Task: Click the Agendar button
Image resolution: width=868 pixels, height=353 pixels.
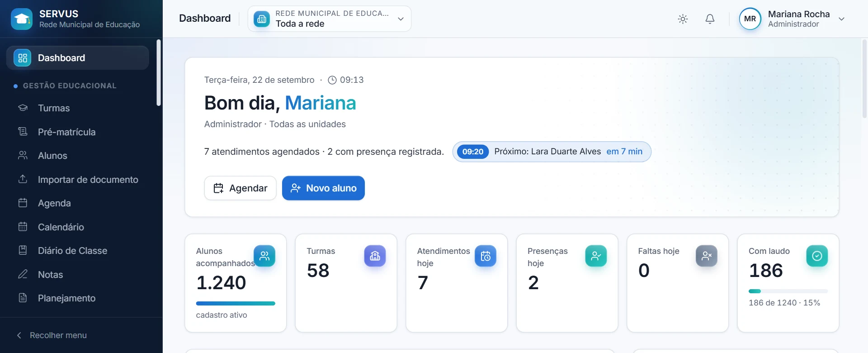Action: 240,188
